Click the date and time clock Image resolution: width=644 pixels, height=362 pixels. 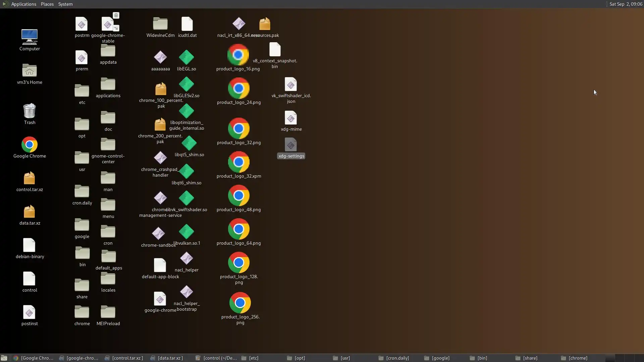[626, 4]
